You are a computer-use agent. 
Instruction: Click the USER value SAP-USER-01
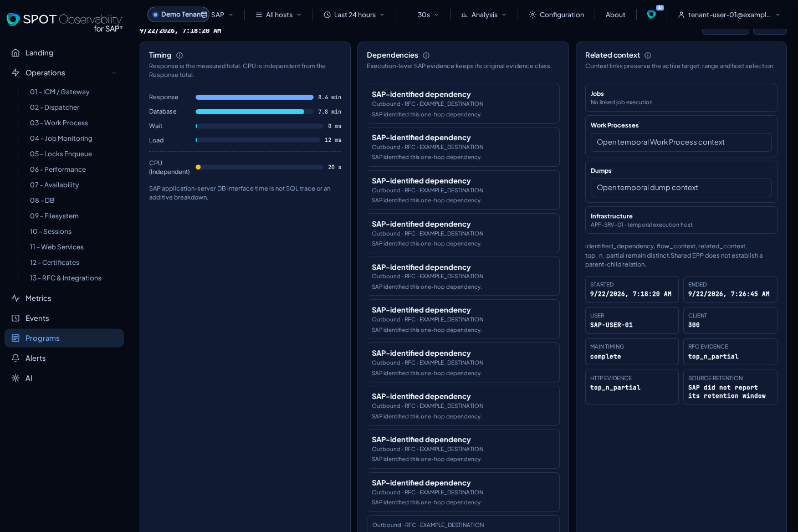coord(611,325)
